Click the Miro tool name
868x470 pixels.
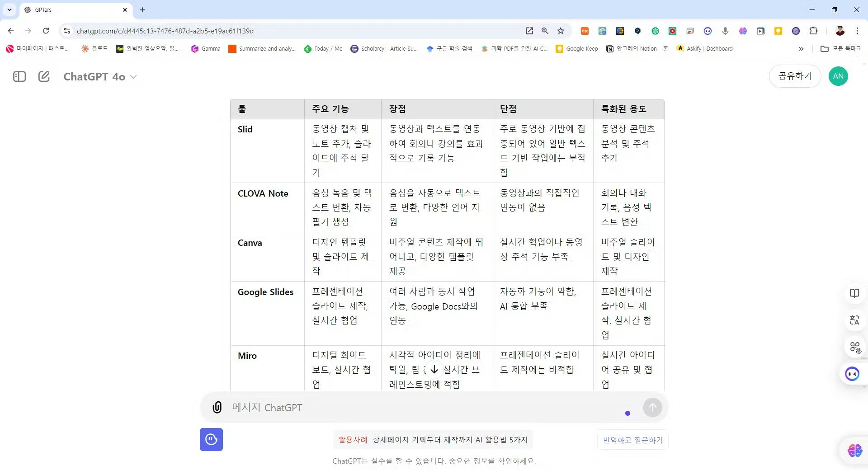(247, 356)
